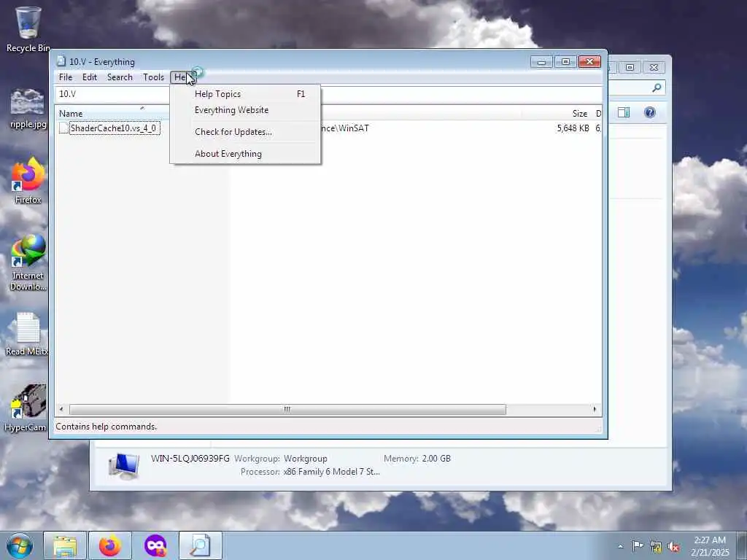Click the Everything window title icon
747x560 pixels.
pyautogui.click(x=61, y=61)
